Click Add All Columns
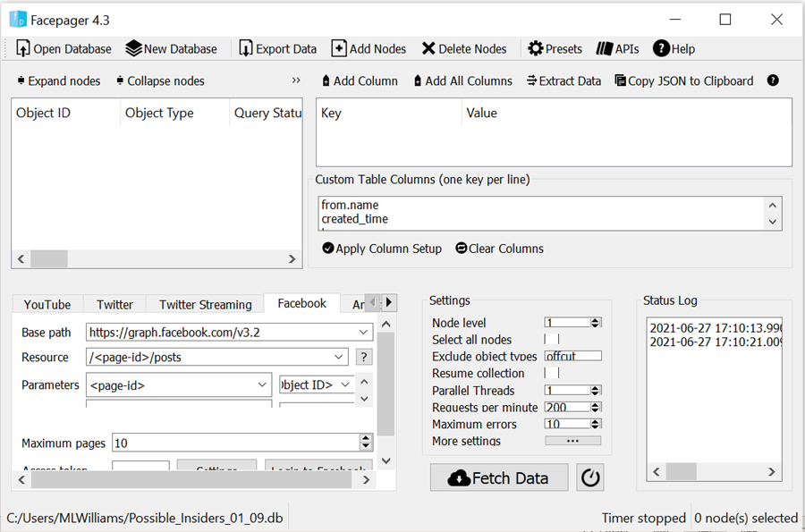Viewport: 805px width, 532px height. 463,81
